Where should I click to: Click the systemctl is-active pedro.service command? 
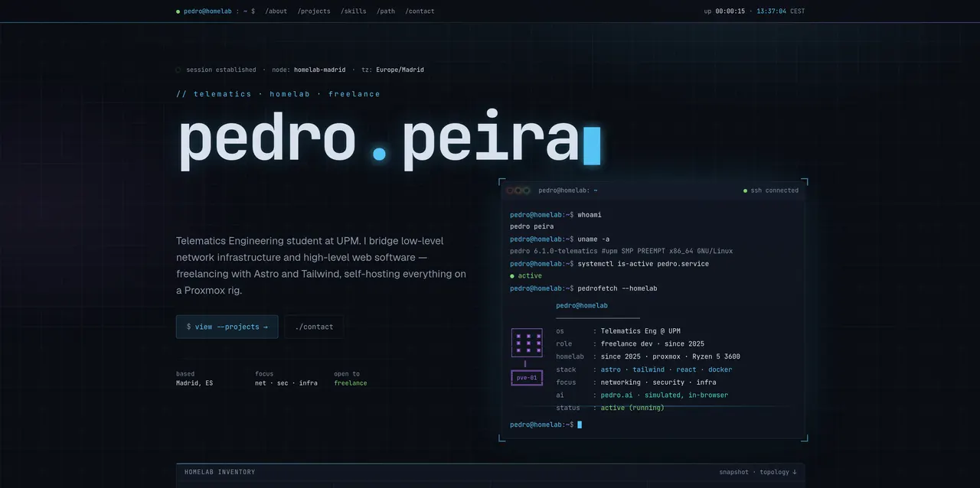609,264
